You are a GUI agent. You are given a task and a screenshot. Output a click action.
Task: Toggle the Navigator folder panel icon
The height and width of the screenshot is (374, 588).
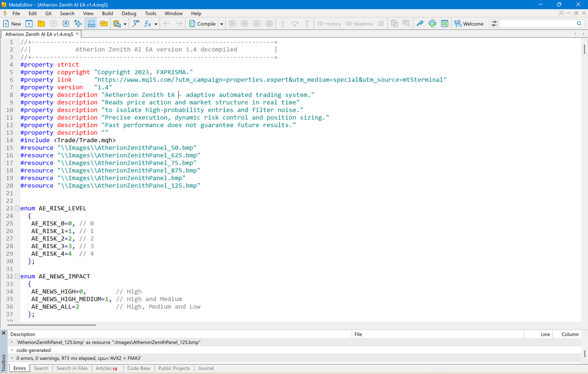pos(103,24)
